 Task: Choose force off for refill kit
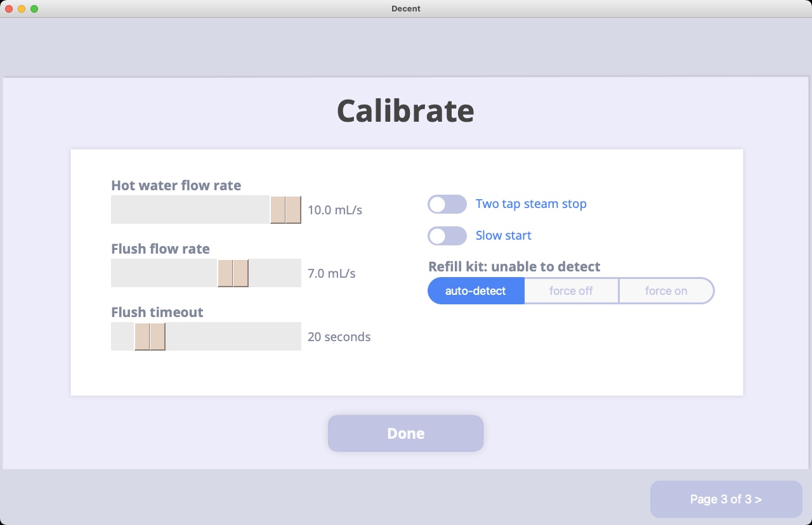click(x=571, y=291)
